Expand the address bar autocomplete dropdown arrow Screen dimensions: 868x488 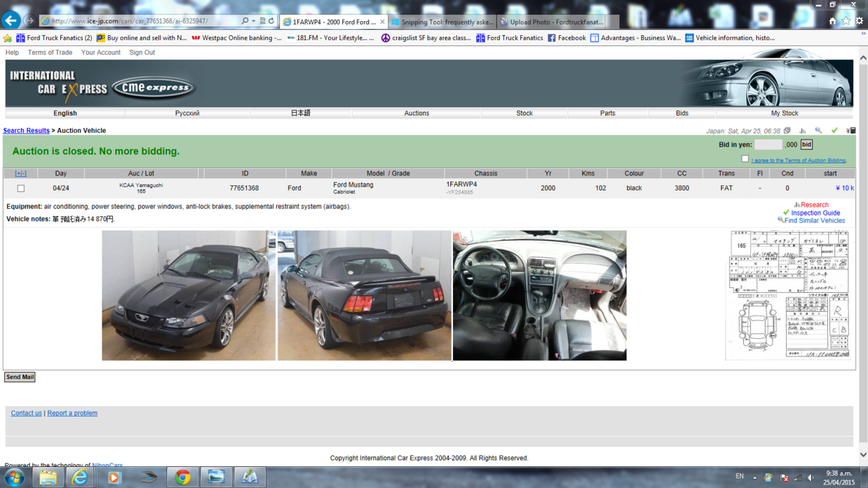click(x=254, y=21)
